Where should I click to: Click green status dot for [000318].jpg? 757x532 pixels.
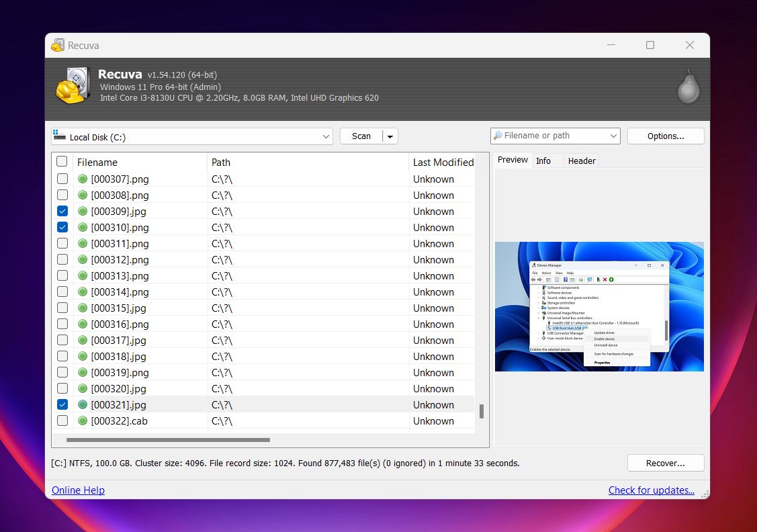click(83, 356)
